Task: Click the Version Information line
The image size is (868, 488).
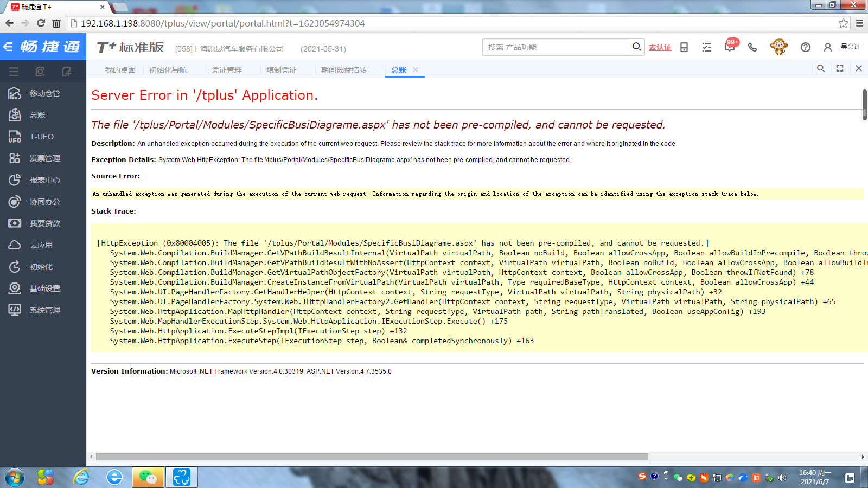Action: coord(241,371)
